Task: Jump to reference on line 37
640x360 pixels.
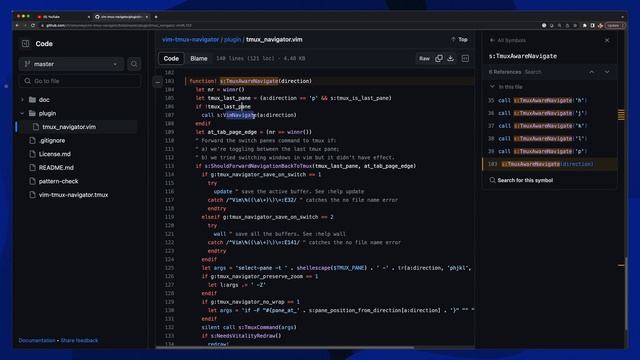Action: (x=549, y=126)
